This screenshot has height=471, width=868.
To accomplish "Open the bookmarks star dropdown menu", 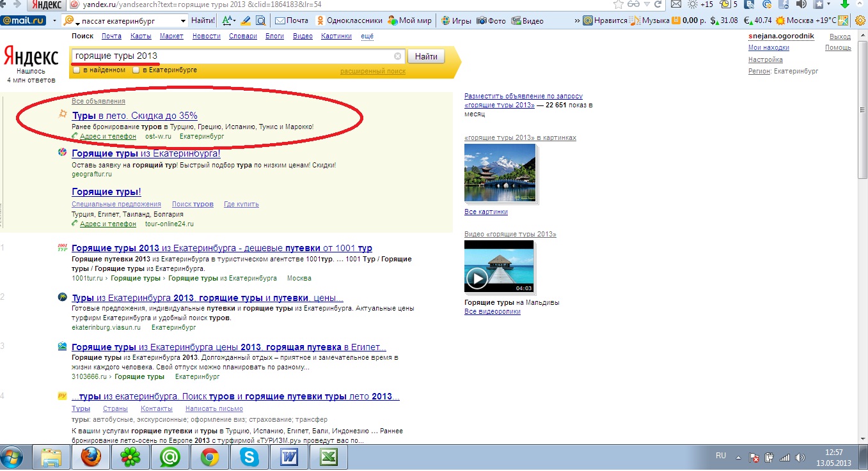I will click(830, 4).
